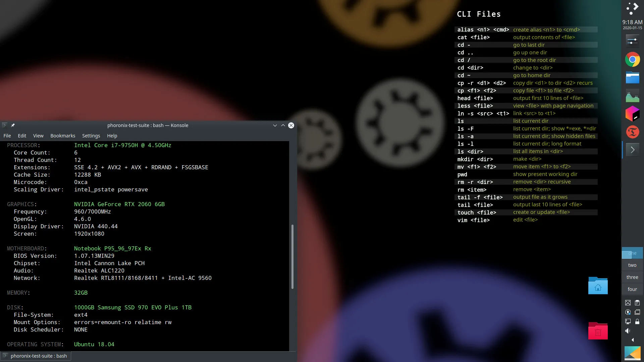Click the lock tray icon
The width and height of the screenshot is (644, 362).
click(637, 321)
